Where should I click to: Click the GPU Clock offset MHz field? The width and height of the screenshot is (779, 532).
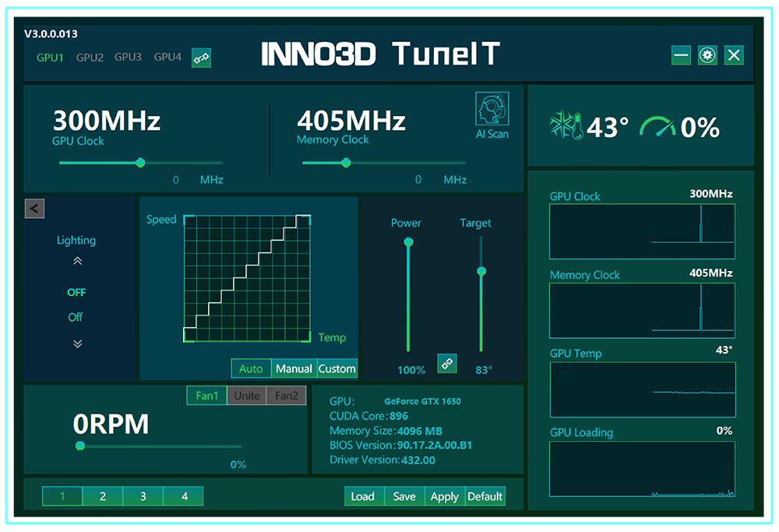tap(175, 180)
